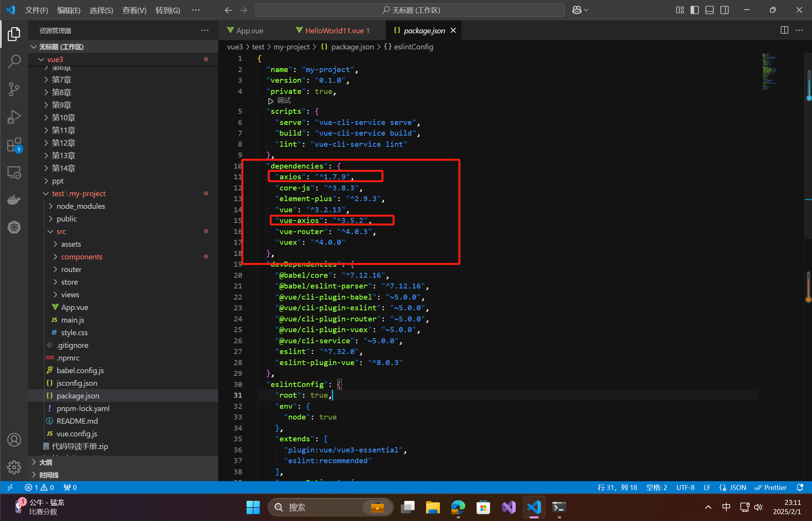This screenshot has width=812, height=521.
Task: Toggle the primary side bar layout button
Action: pyautogui.click(x=694, y=10)
